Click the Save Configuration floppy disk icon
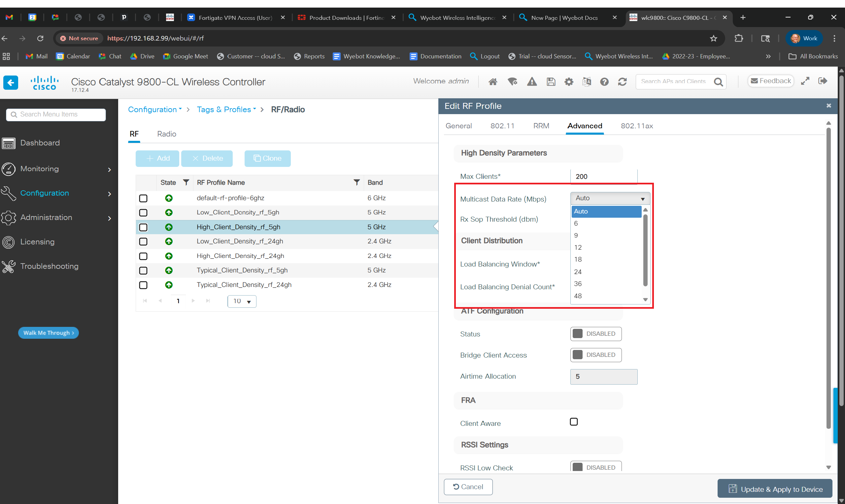This screenshot has width=845, height=504. [551, 81]
